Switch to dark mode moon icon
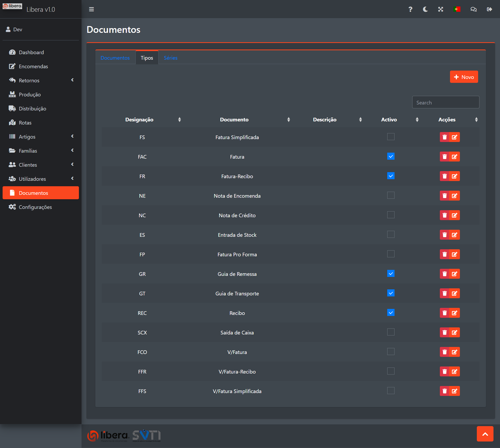The height and width of the screenshot is (448, 500). click(425, 9)
